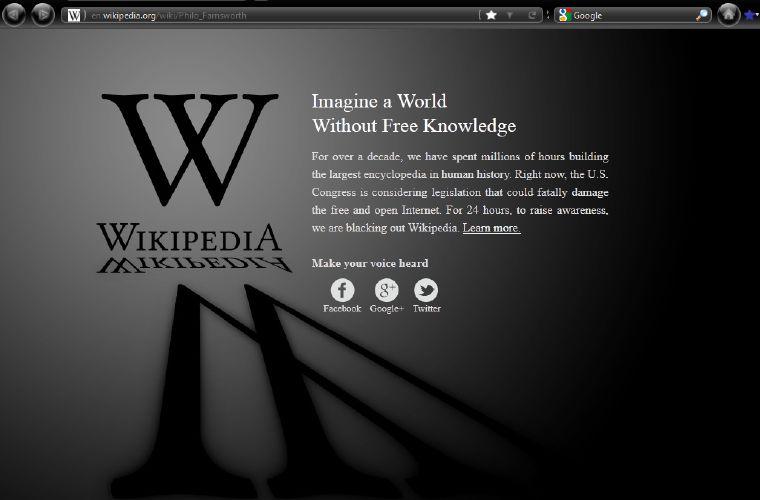Share via the Google+ circle icon
The image size is (760, 500).
pyautogui.click(x=386, y=290)
